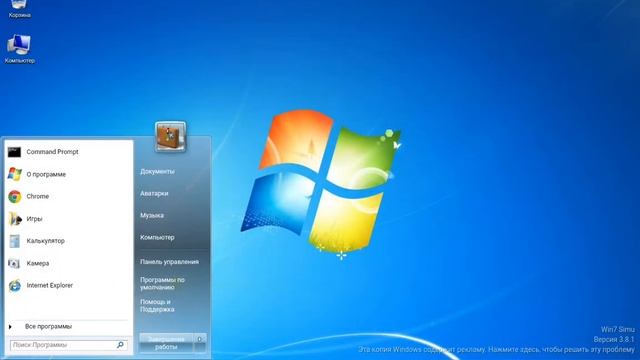Viewport: 640px width, 360px height.
Task: Click the arrow beside Все программы
Action: tap(10, 327)
